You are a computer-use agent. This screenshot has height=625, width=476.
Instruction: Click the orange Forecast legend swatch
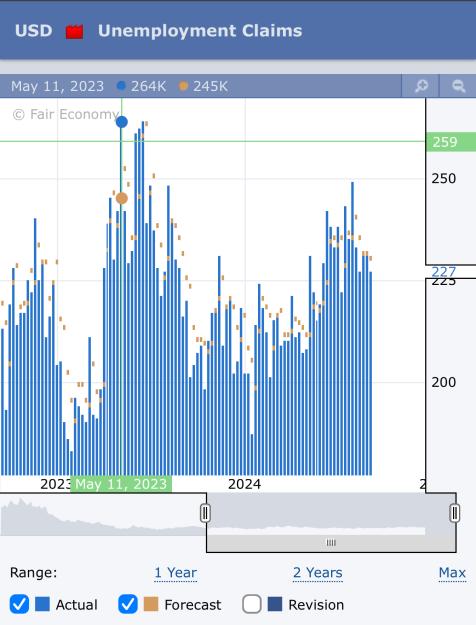151,604
